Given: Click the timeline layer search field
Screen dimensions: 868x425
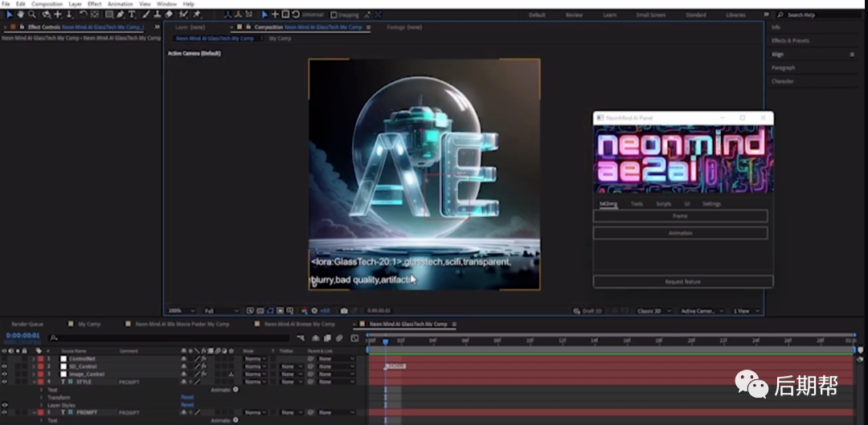Looking at the screenshot, I should (x=168, y=337).
